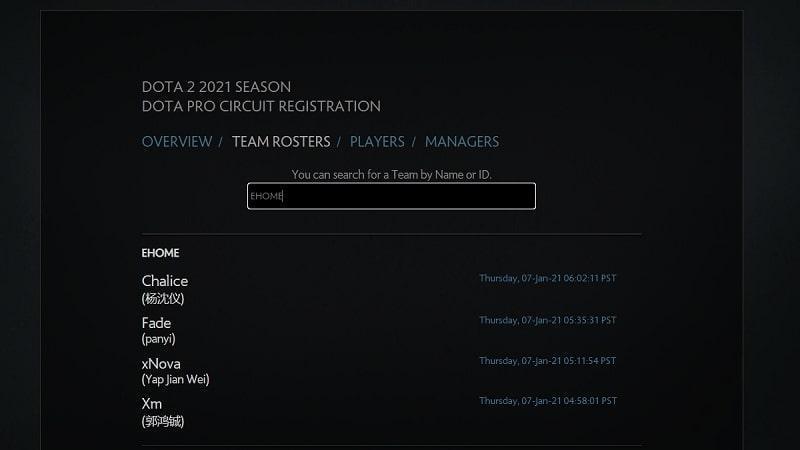Click Chalice's registration timestamp 06:02:11 PST
The width and height of the screenshot is (800, 450).
point(547,278)
